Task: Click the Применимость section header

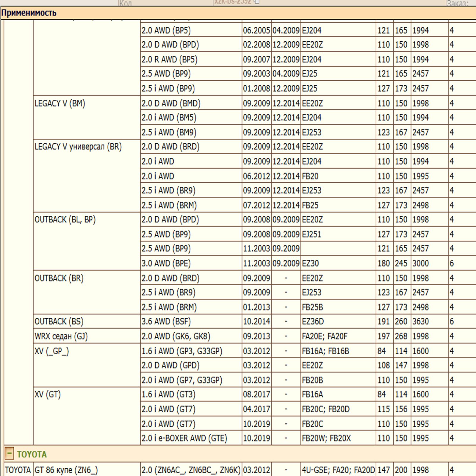Action: tap(29, 13)
